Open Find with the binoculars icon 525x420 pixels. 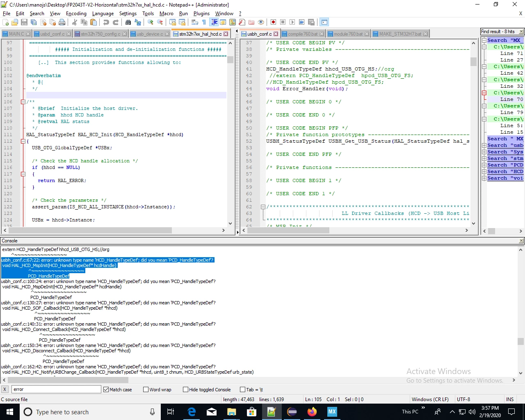point(128,22)
